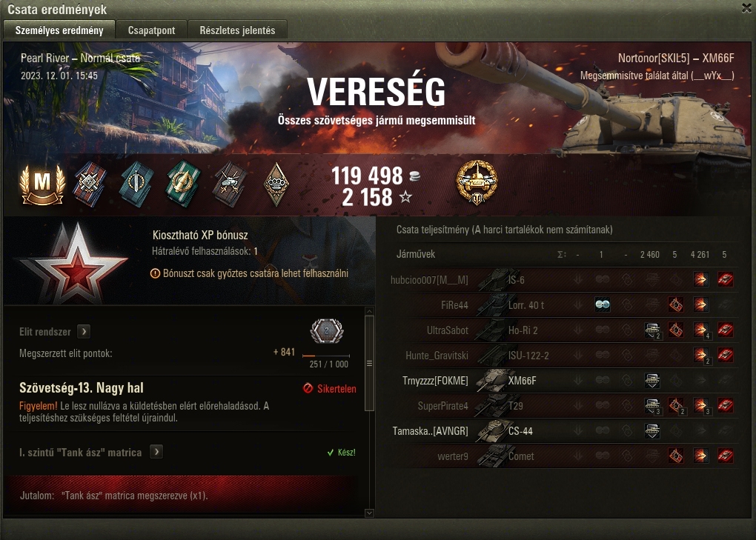The height and width of the screenshot is (540, 756).
Task: Open the Részletes jelentés tab
Action: [237, 30]
